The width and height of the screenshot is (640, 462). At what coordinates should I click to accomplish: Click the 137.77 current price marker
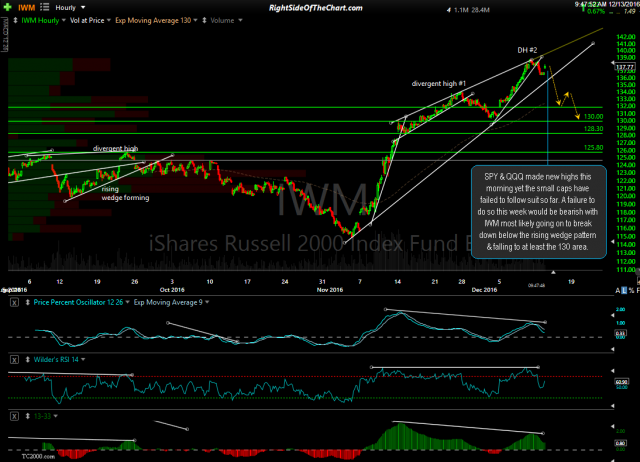[625, 67]
